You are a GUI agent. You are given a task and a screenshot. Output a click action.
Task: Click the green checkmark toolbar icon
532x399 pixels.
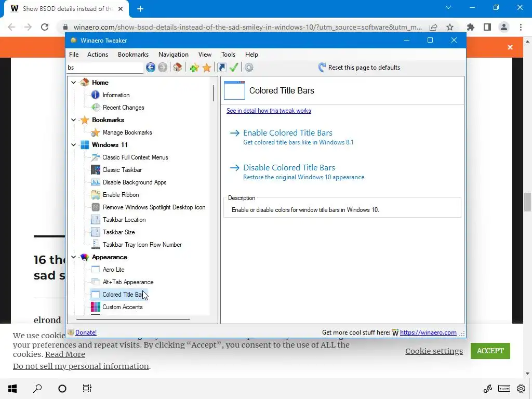click(x=234, y=67)
